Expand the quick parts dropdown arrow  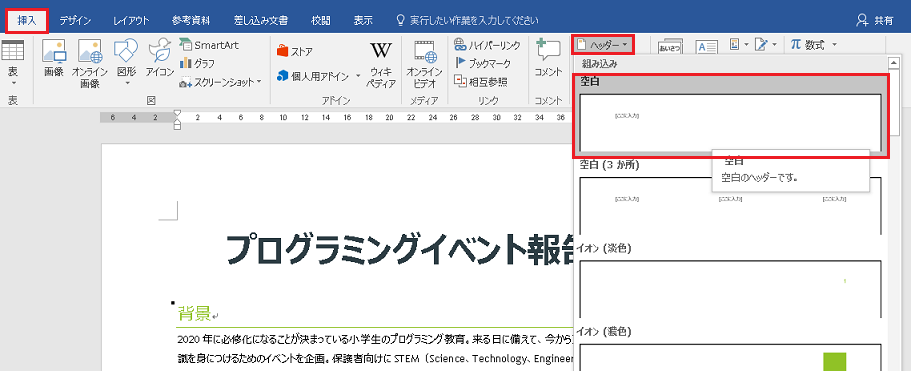coord(746,45)
